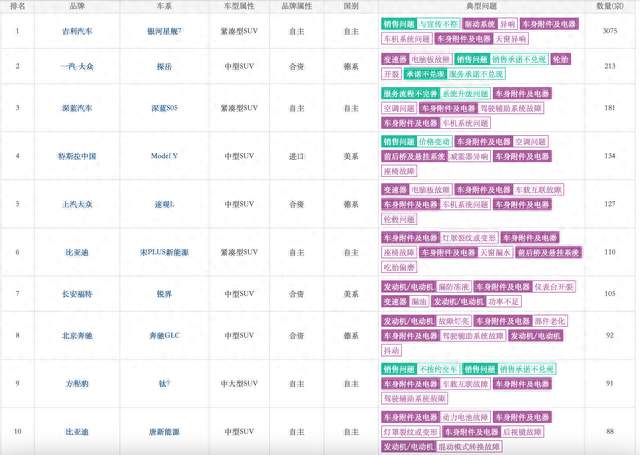
Task: Open the 深蓝汽车 brand link
Action: [x=77, y=108]
